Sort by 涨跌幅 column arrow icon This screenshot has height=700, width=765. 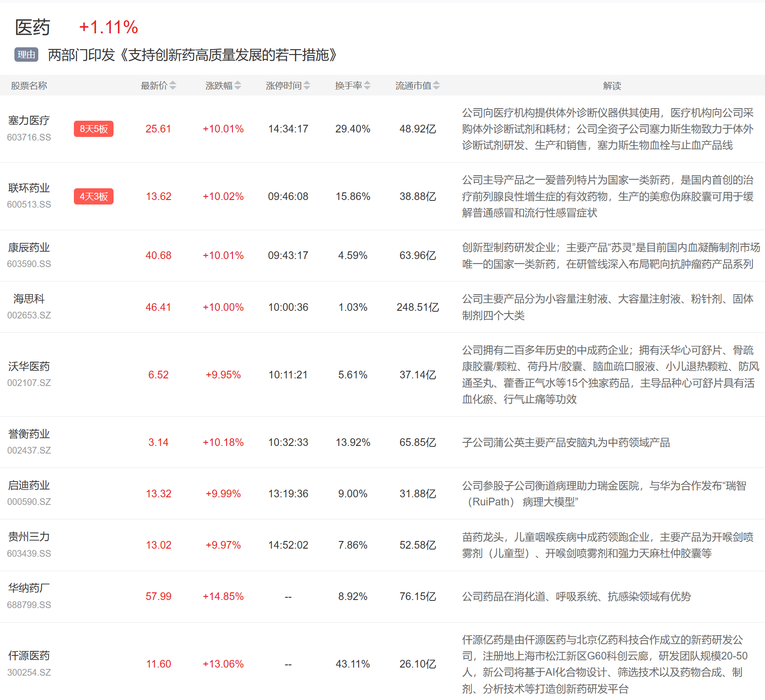237,86
